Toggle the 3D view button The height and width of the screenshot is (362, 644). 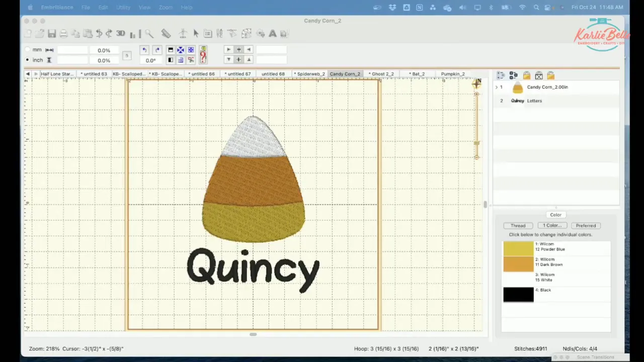tap(120, 34)
